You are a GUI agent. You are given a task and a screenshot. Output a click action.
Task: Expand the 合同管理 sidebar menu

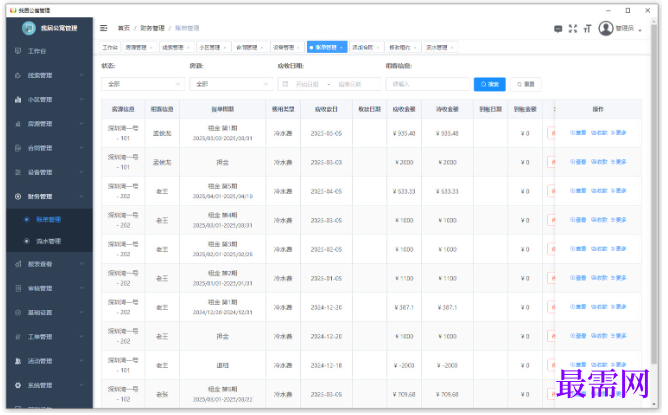click(49, 148)
